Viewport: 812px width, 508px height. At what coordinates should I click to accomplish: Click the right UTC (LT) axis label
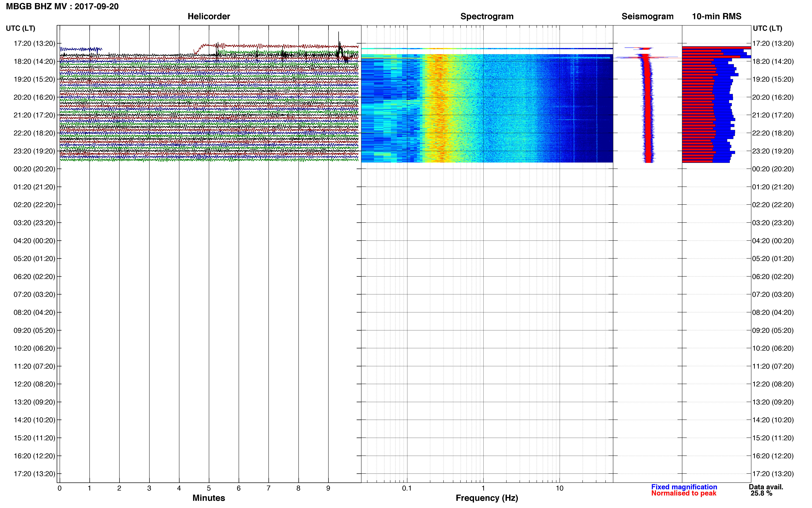coord(767,28)
